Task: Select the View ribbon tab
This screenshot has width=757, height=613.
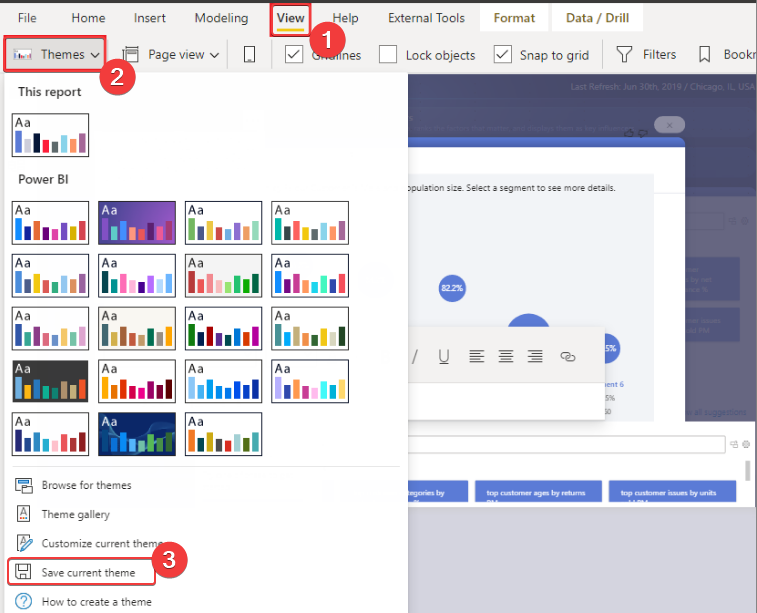Action: click(290, 18)
